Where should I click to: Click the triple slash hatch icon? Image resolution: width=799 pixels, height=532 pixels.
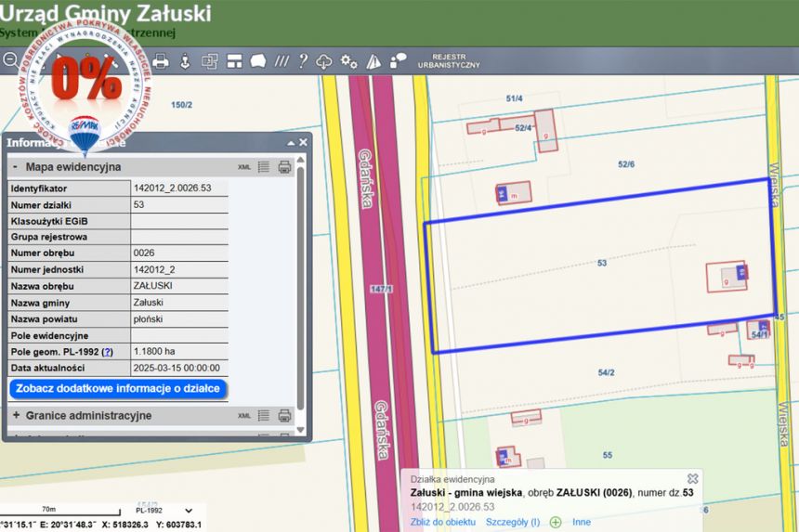click(282, 61)
